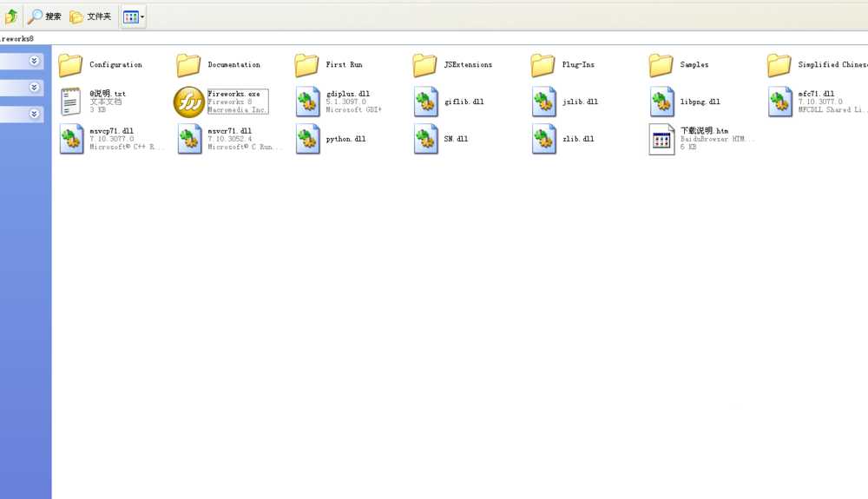Select the libpng.dll file icon
This screenshot has height=499, width=868.
tap(662, 102)
